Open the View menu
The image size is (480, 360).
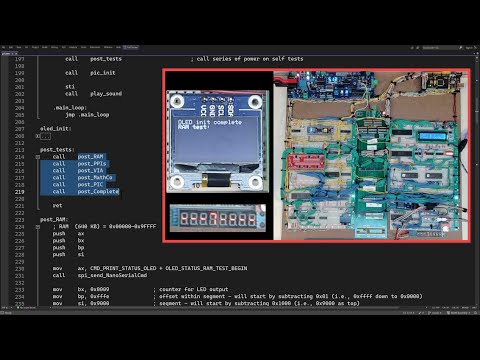(19, 47)
